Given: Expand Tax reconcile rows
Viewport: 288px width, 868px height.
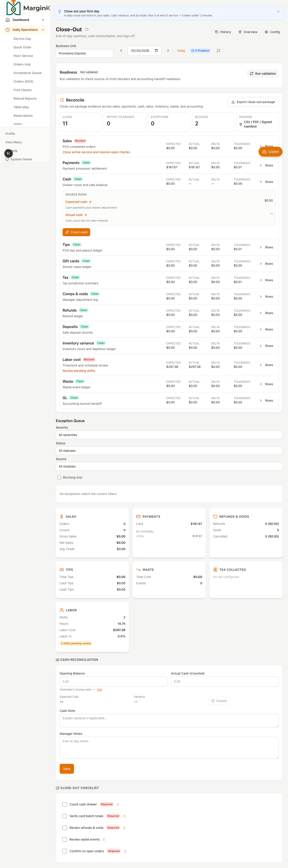Looking at the screenshot, I should (266, 280).
